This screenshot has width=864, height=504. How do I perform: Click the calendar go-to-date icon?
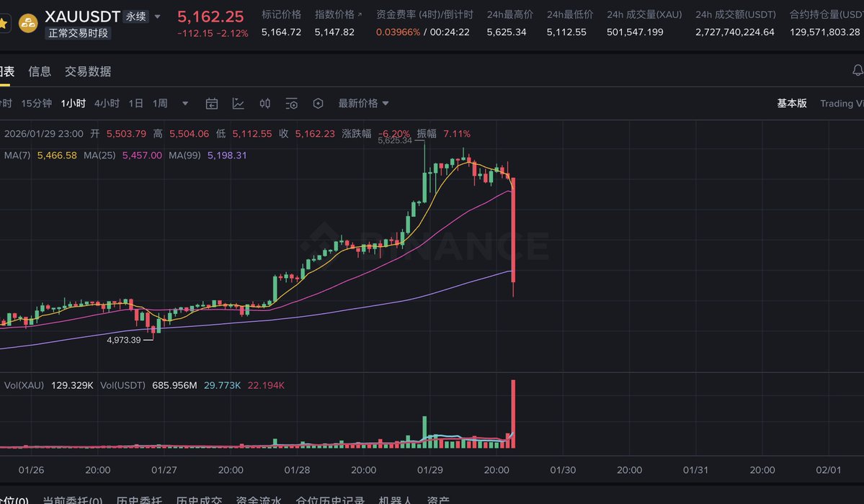[212, 104]
